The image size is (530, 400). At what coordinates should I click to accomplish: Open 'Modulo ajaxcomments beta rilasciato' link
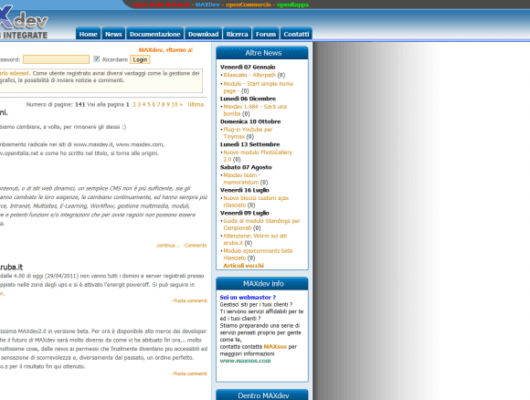258,254
